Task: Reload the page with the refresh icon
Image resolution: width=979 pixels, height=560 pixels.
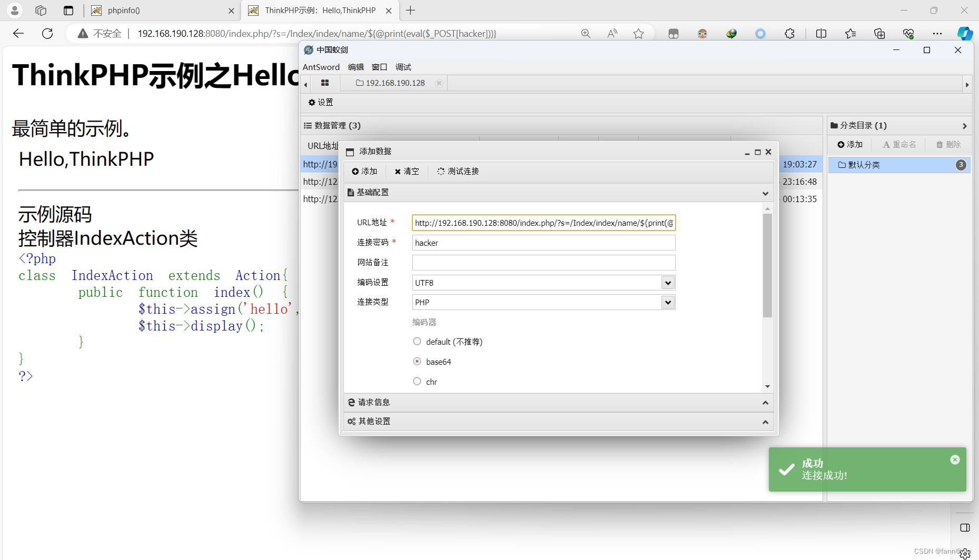Action: pos(47,34)
